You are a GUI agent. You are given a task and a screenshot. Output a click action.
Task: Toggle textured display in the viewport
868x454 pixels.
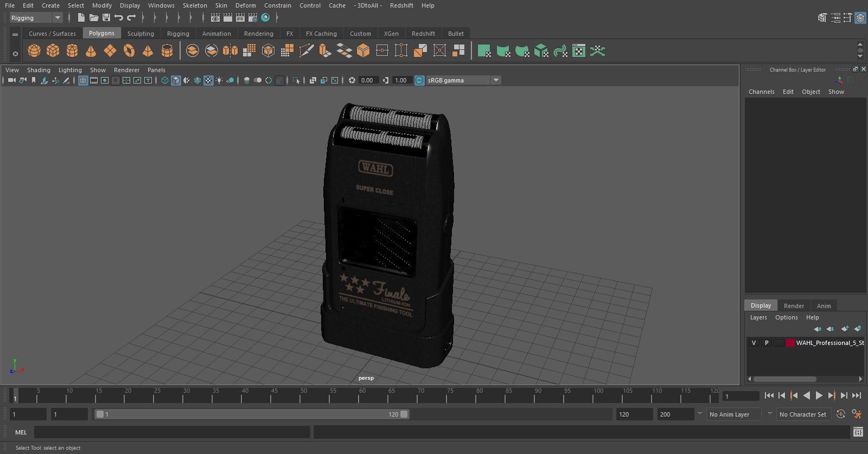click(x=208, y=80)
